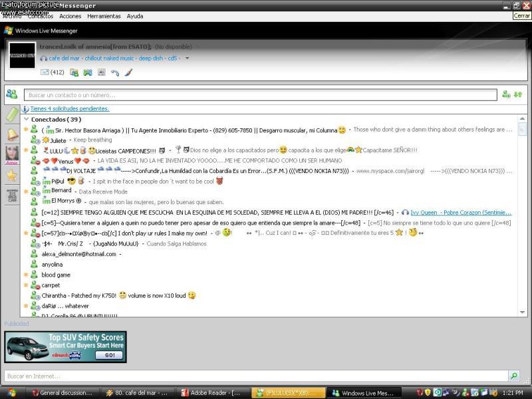The height and width of the screenshot is (399, 532).
Task: Switch to (F)LULU conversation taskbar window
Action: tap(288, 393)
